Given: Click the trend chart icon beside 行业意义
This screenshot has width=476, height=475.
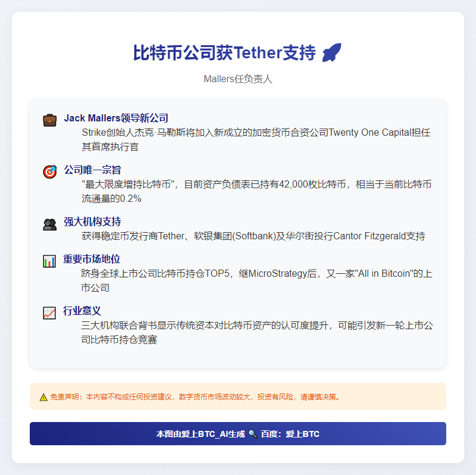Looking at the screenshot, I should [49, 313].
